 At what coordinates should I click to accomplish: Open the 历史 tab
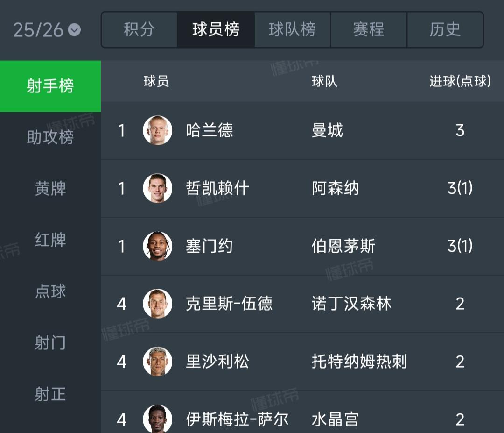445,29
